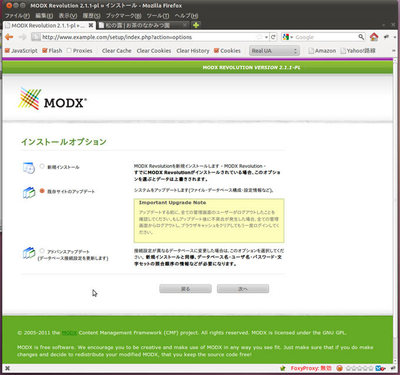This screenshot has width=400, height=375.
Task: Click the bookmark star in the address bar
Action: click(x=259, y=37)
